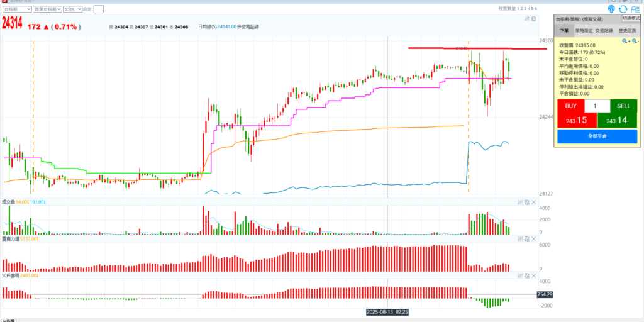Open the 5分K timeframe dropdown
The width and height of the screenshot is (644, 322).
tap(73, 9)
